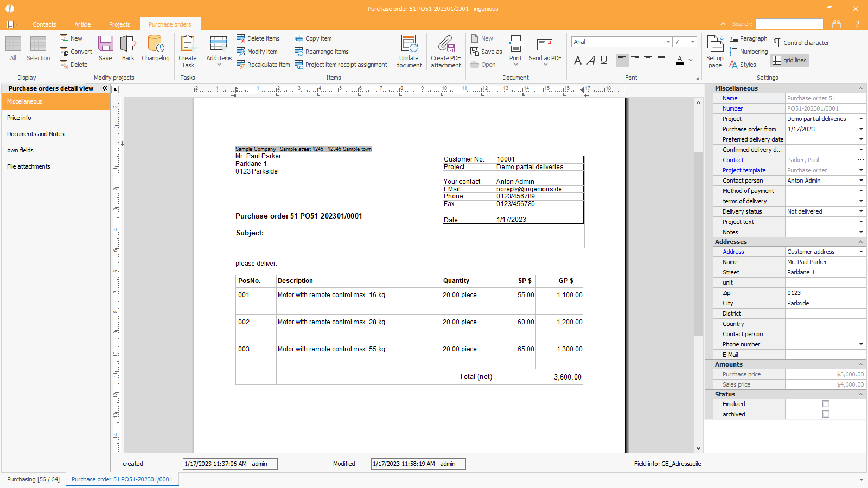Check the Finalized checkbox
The width and height of the screenshot is (868, 488).
click(826, 404)
